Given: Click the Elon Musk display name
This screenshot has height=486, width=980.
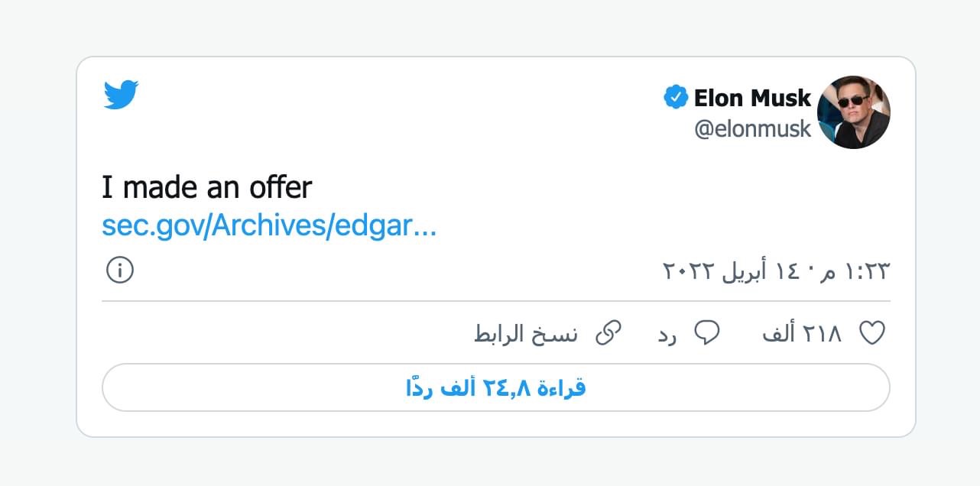Looking at the screenshot, I should (752, 98).
